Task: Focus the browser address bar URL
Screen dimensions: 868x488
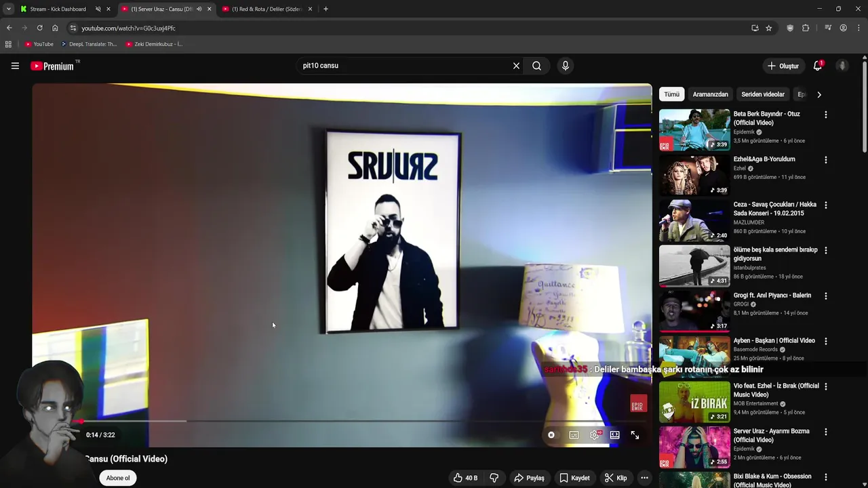Action: (x=407, y=28)
